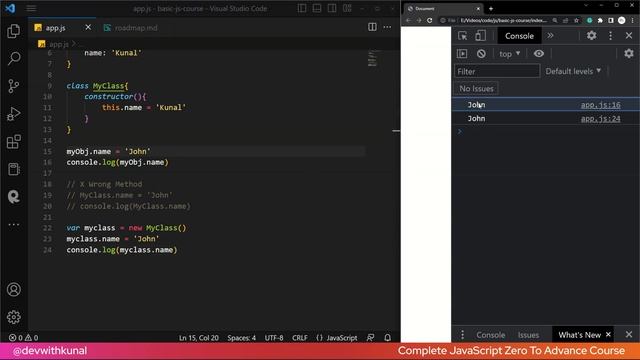Split the editor to the right
Screen dimensions: 640x360
click(372, 27)
